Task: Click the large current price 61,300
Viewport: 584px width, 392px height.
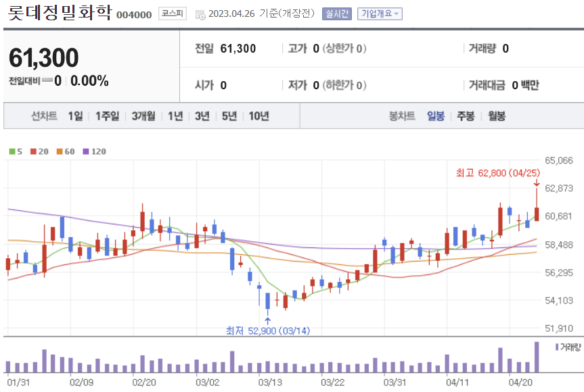Action: (x=43, y=57)
